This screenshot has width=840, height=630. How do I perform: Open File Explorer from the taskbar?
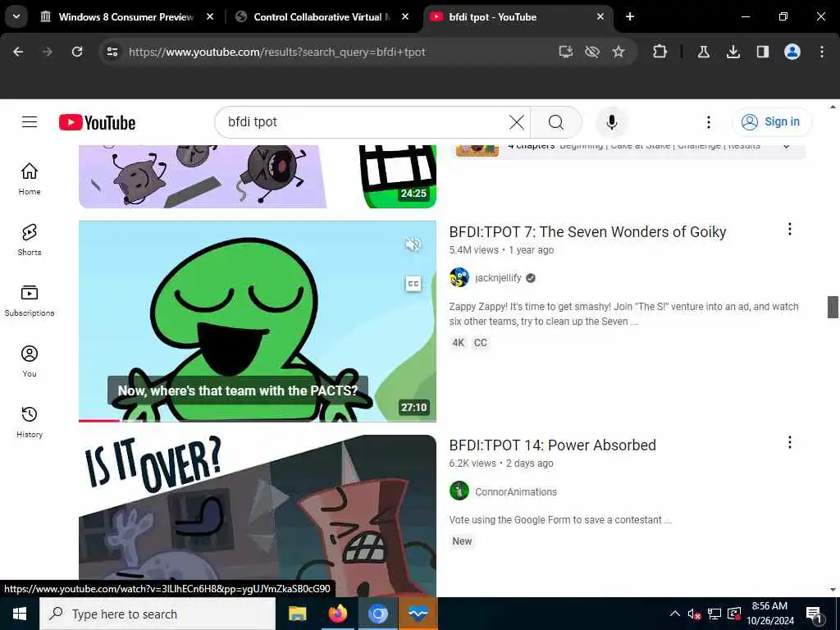297,614
